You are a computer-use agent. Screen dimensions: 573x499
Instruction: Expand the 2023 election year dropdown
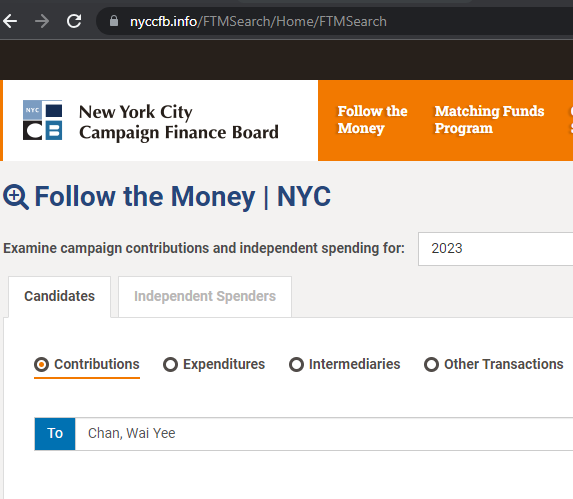[x=496, y=249]
